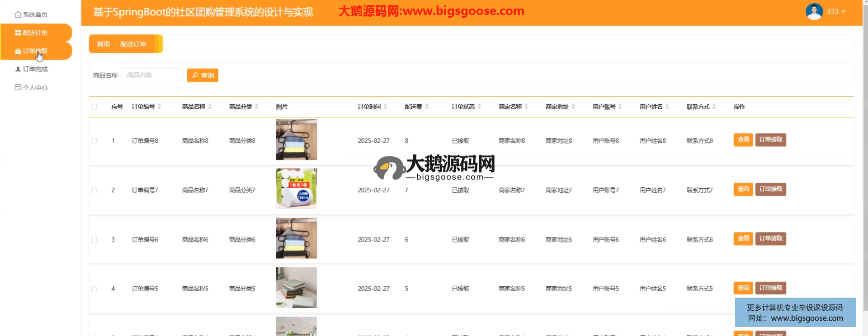Image resolution: width=868 pixels, height=336 pixels.
Task: Click the home icon beside 系统首页
Action: pos(18,14)
